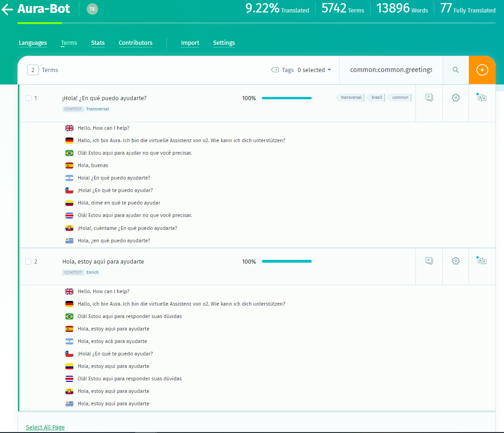Switch to the Stats tab
The width and height of the screenshot is (504, 433).
(x=98, y=43)
